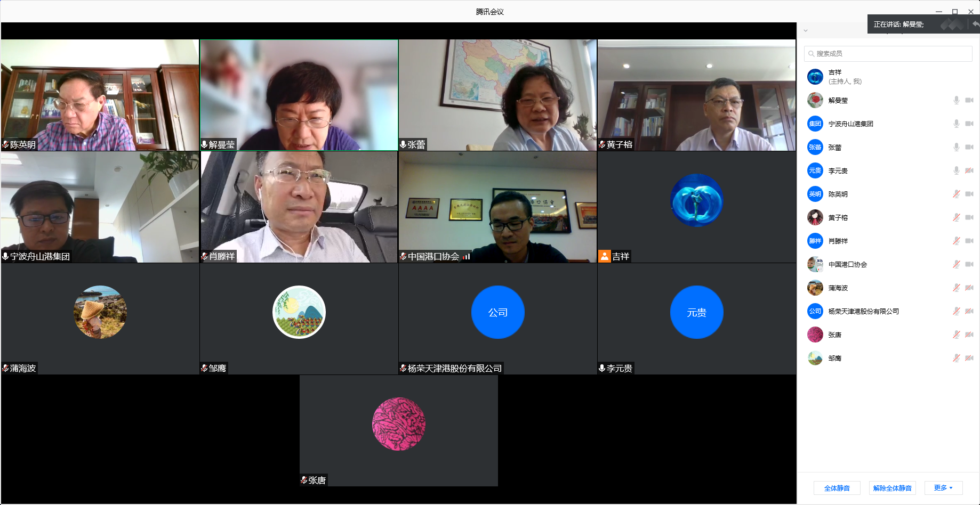
Task: Click the muted microphone icon for 邹鹰
Action: tap(957, 358)
